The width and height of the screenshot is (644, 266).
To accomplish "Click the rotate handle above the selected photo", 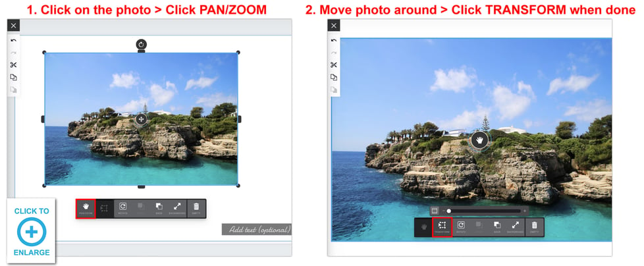I will point(142,44).
